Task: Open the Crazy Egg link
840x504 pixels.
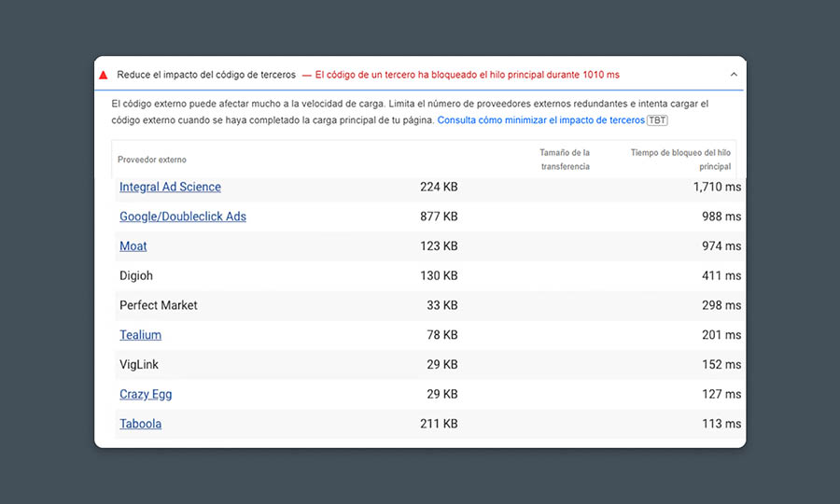Action: click(x=146, y=394)
